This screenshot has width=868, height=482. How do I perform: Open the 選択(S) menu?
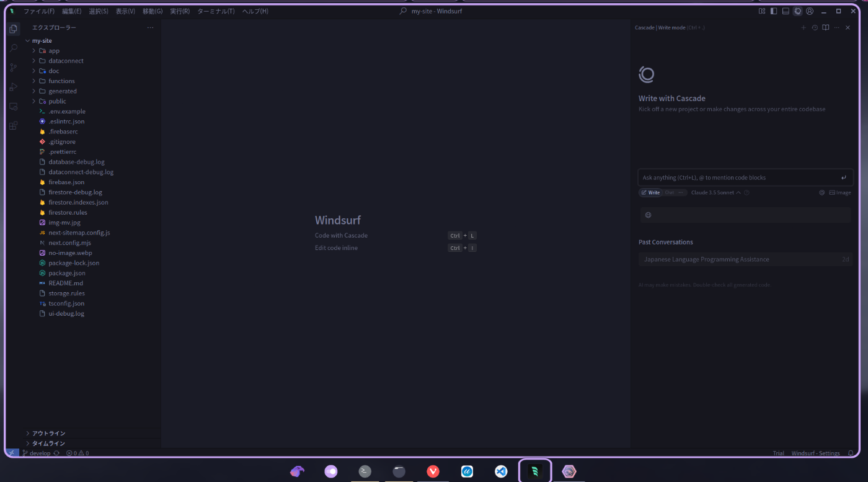(x=99, y=11)
